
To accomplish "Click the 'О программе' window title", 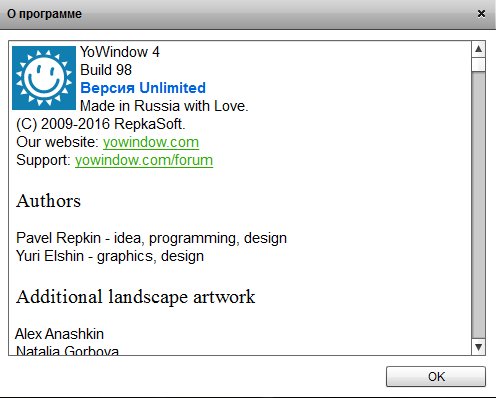I will [x=44, y=14].
